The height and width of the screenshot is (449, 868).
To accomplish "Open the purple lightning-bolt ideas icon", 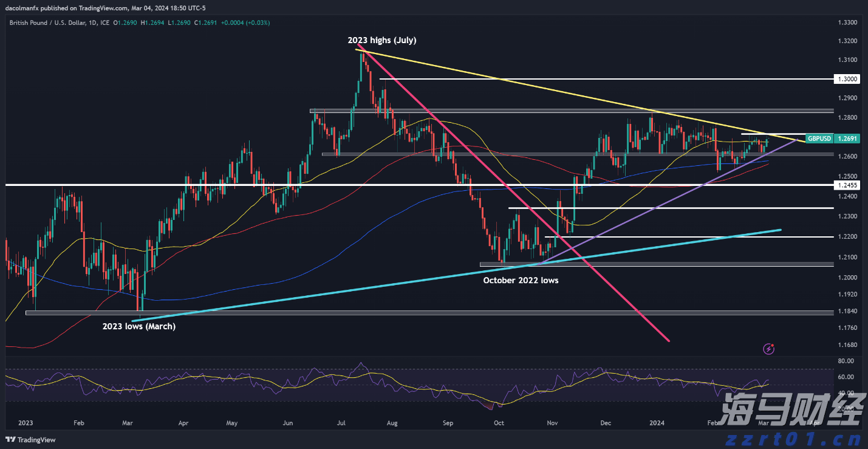I will pyautogui.click(x=768, y=348).
